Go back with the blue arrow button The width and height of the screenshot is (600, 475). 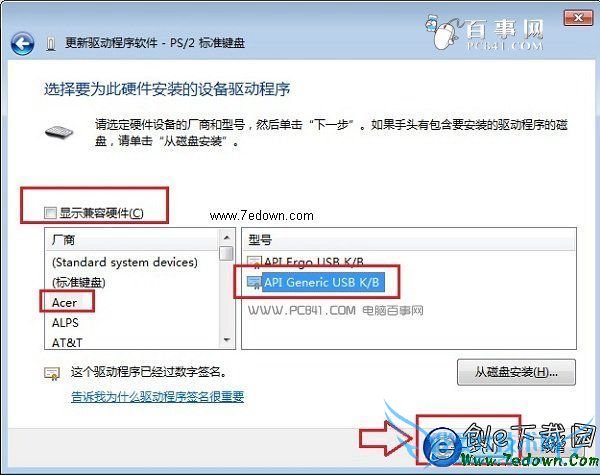click(x=22, y=44)
